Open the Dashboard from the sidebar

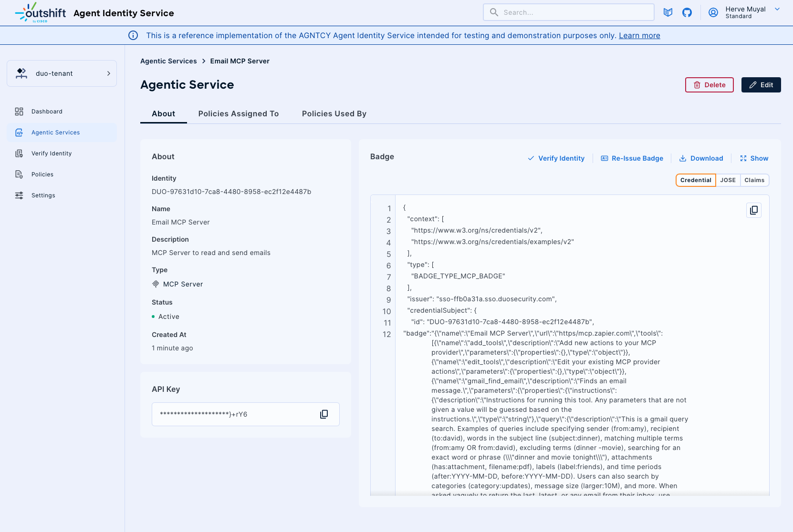tap(46, 111)
